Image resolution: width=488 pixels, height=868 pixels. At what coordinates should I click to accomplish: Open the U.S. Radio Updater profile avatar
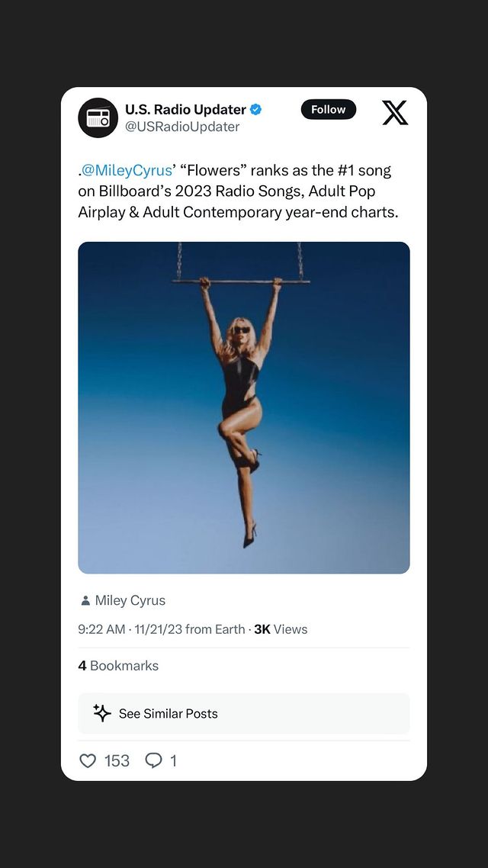click(98, 117)
